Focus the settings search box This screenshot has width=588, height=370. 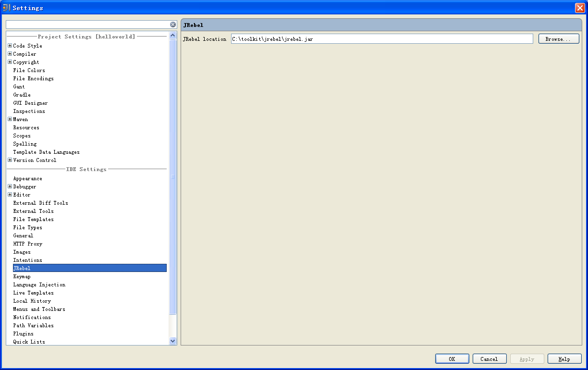pos(88,25)
